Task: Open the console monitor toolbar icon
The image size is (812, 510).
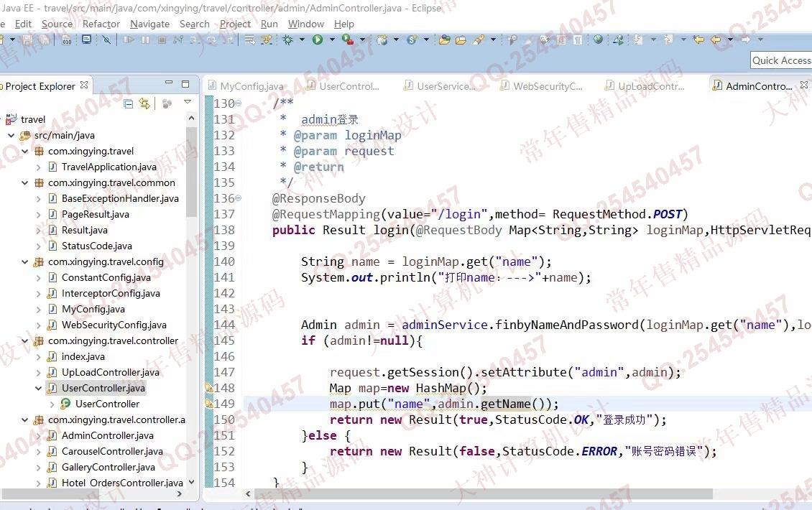Action: tap(86, 40)
